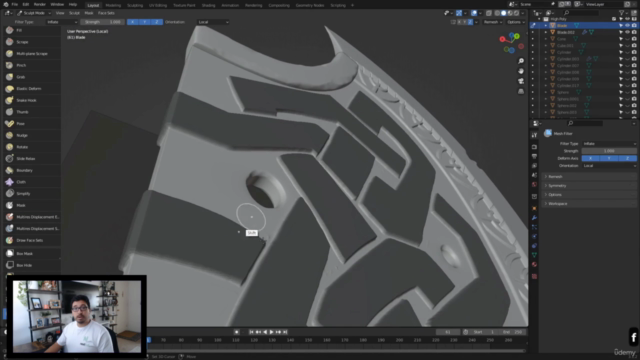Image resolution: width=640 pixels, height=360 pixels.
Task: Toggle Z deform axis in header
Action: pos(157,22)
